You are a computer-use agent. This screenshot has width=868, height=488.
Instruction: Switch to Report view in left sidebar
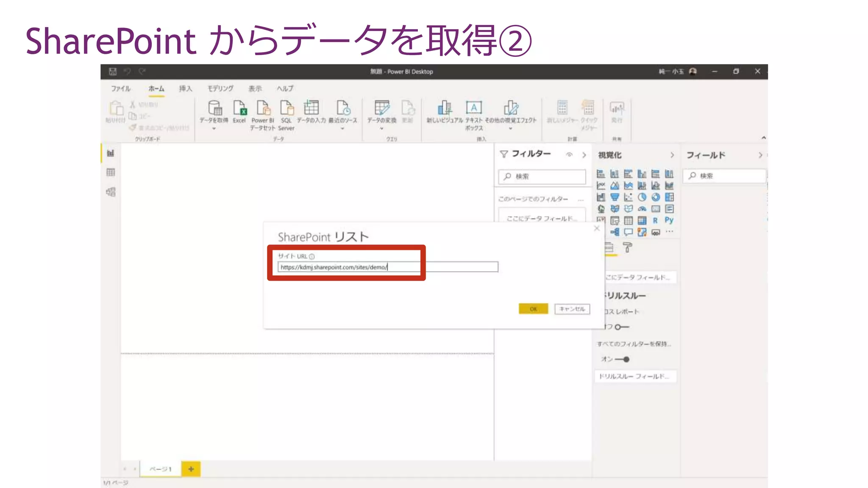[111, 153]
